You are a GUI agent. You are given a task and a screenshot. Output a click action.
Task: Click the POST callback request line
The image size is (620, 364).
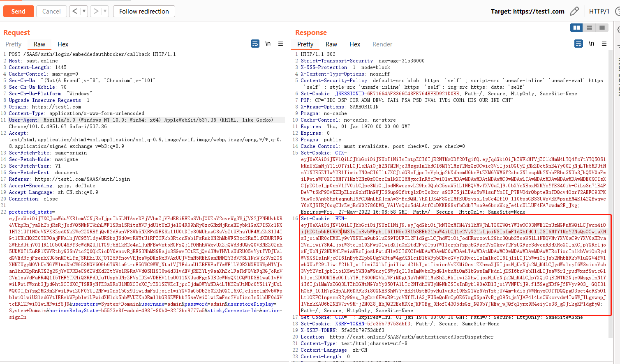tap(93, 54)
